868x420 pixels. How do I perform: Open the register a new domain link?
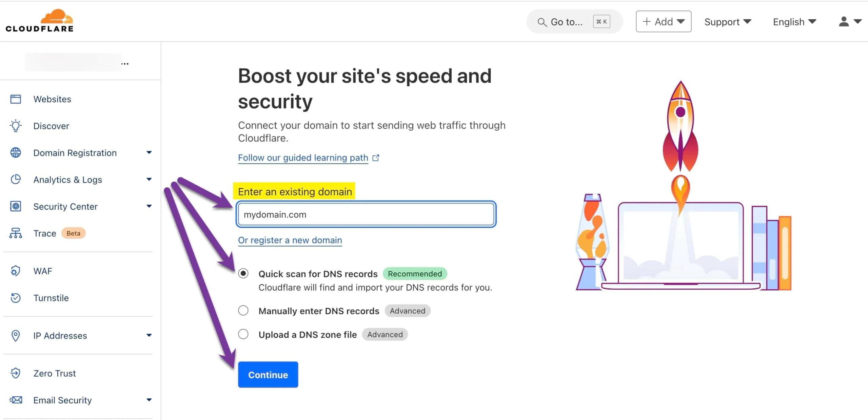290,240
